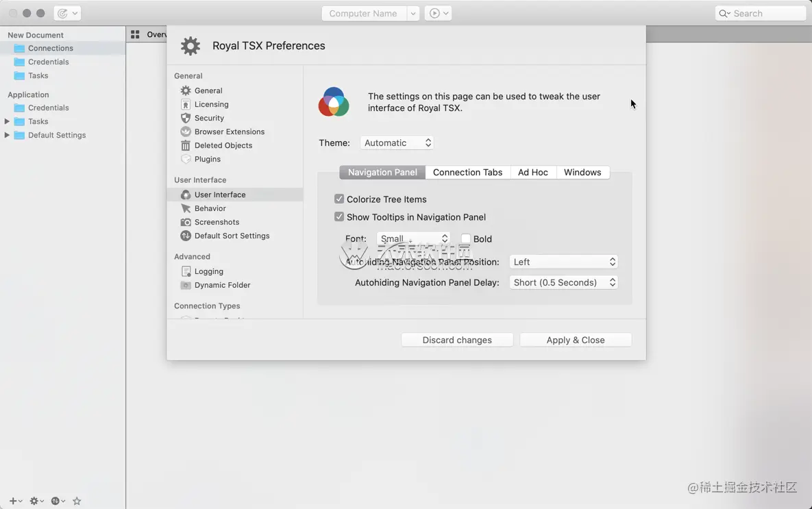
Task: Toggle Show Tooltips in Navigation Panel
Action: coord(339,216)
